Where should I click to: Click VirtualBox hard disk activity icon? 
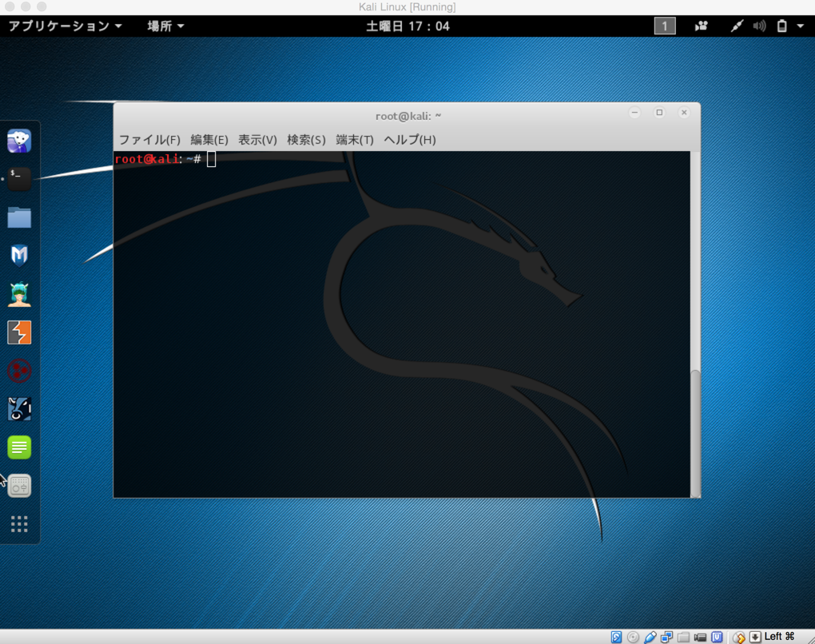pyautogui.click(x=616, y=637)
